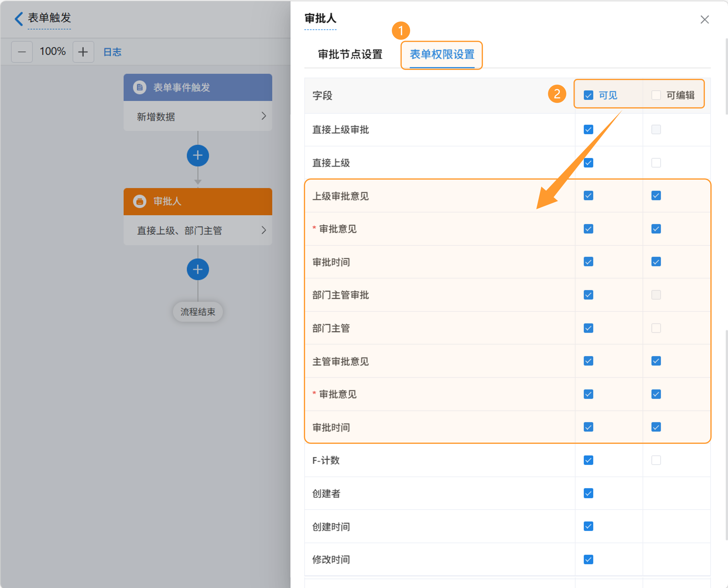Click the 表单事件触发 node icon
Screen dimensions: 728x588
(140, 87)
